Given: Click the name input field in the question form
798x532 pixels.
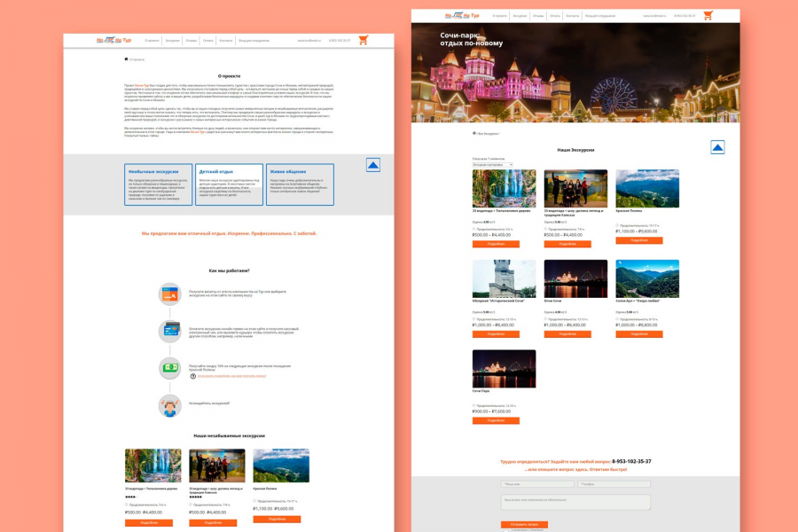Looking at the screenshot, I should [537, 484].
